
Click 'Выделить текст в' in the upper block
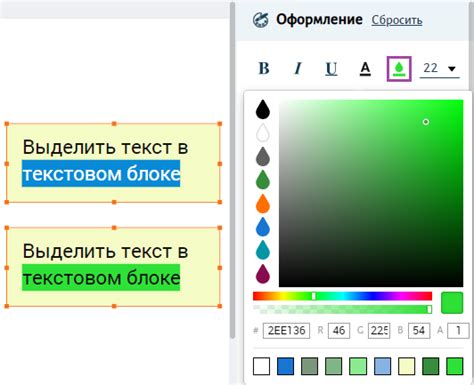click(x=105, y=147)
